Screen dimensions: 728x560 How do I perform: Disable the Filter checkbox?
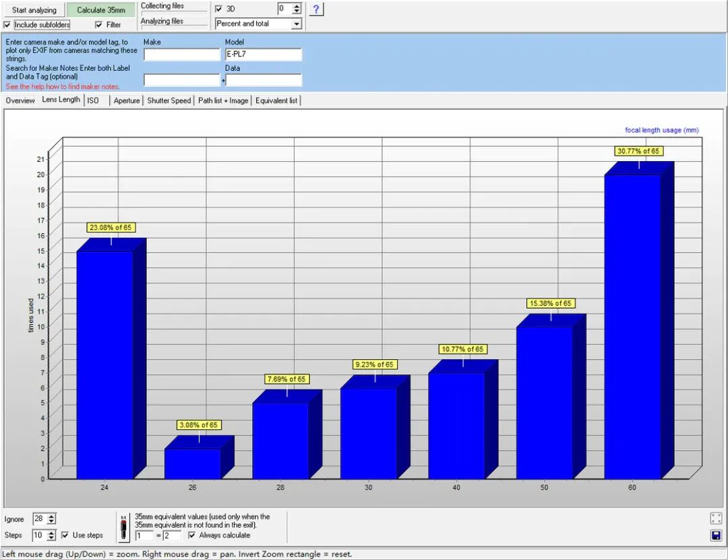(x=98, y=25)
